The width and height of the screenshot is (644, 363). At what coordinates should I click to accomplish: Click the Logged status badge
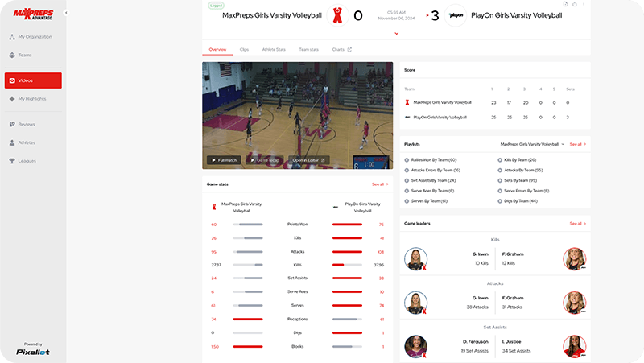click(216, 6)
